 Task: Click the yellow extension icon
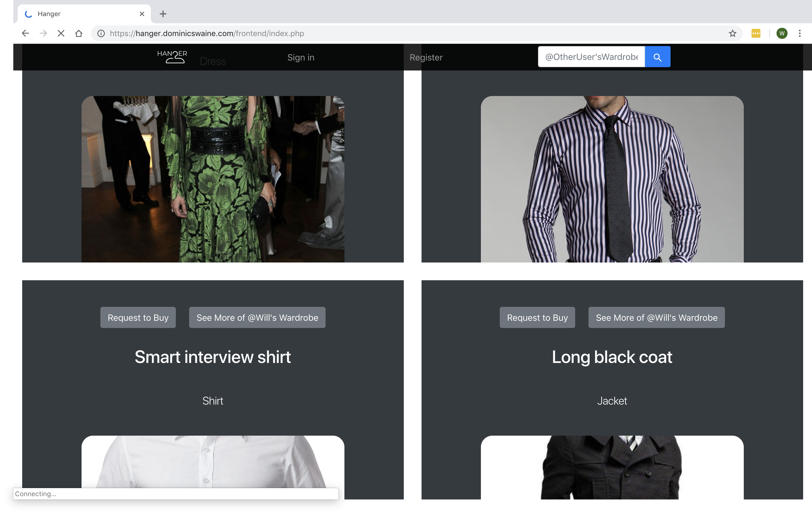(756, 33)
